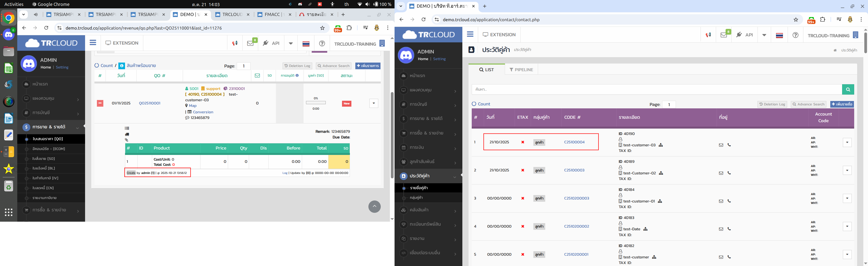
Task: Switch to the PIPELINE tab
Action: tap(521, 70)
